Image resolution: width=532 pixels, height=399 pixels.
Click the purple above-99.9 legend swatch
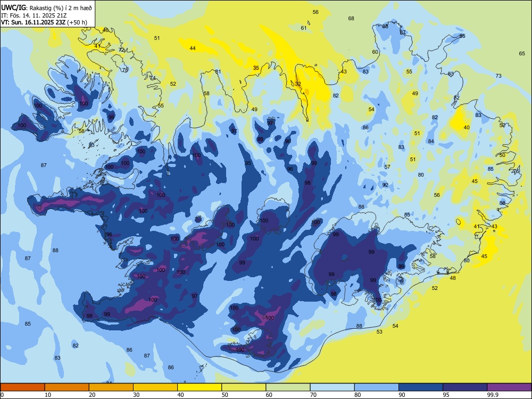tap(509, 387)
